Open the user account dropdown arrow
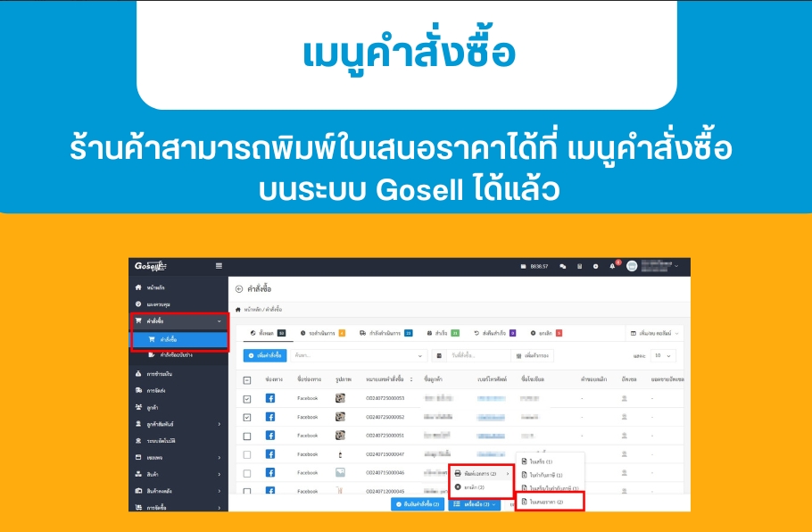This screenshot has height=532, width=812. tap(676, 266)
